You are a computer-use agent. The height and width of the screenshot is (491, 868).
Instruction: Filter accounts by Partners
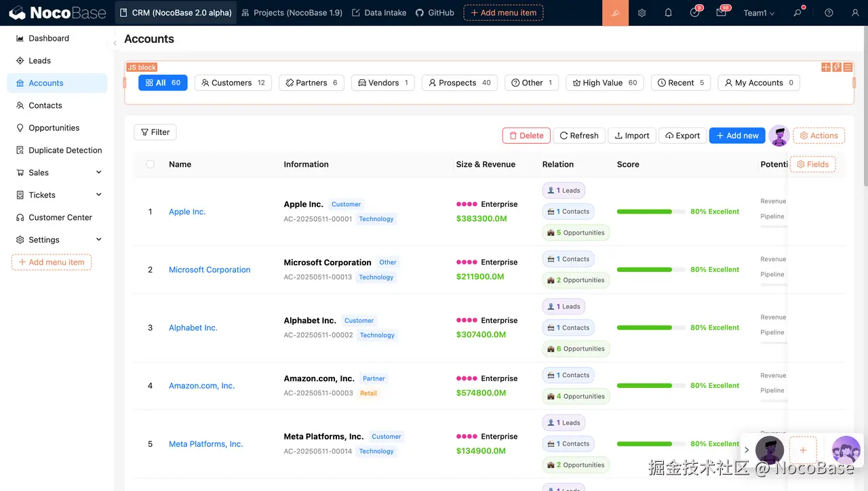311,83
